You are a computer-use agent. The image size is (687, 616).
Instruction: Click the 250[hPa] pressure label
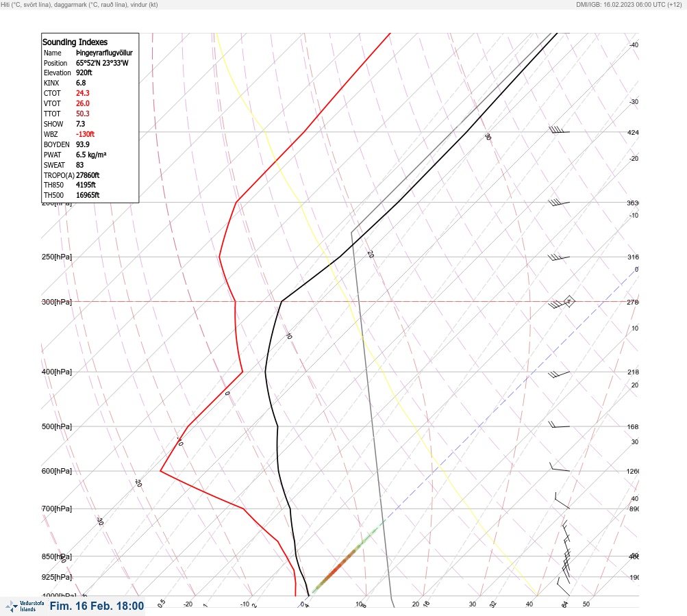pos(57,257)
